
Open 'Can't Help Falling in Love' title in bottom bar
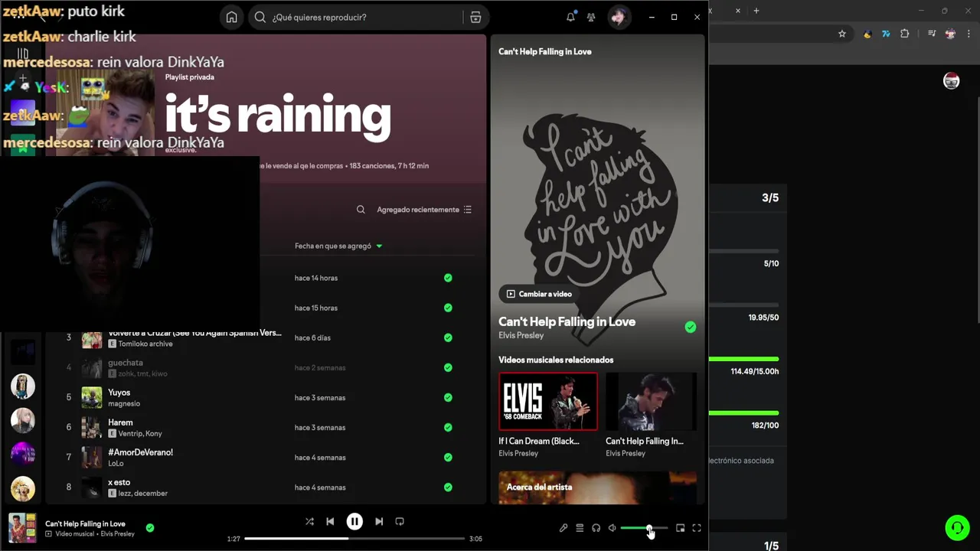85,523
